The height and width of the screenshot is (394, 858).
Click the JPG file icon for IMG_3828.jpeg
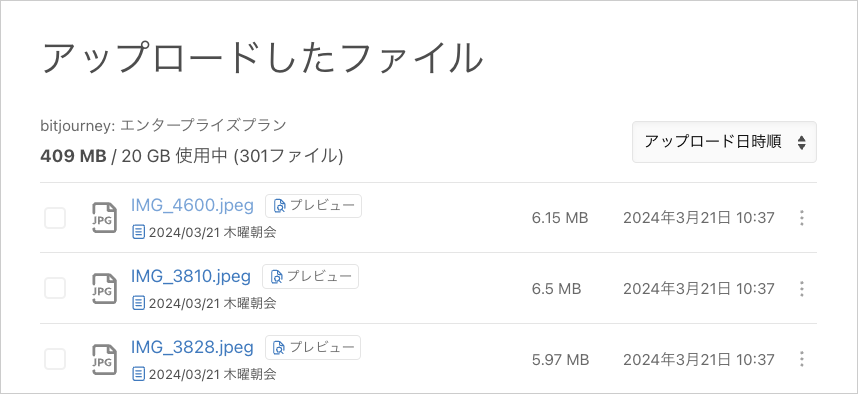coord(104,359)
